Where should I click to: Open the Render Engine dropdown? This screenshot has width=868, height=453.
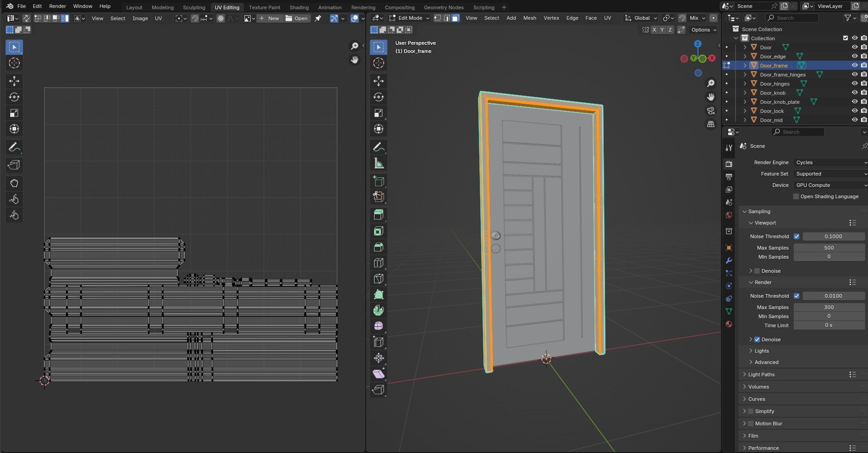pyautogui.click(x=830, y=162)
